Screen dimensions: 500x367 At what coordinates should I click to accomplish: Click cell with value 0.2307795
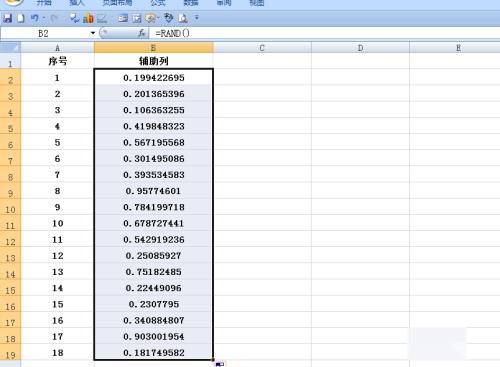(x=153, y=304)
